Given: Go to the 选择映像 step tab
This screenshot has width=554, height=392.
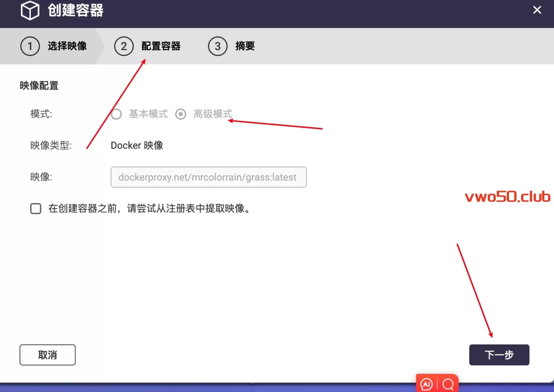Looking at the screenshot, I should [x=67, y=46].
